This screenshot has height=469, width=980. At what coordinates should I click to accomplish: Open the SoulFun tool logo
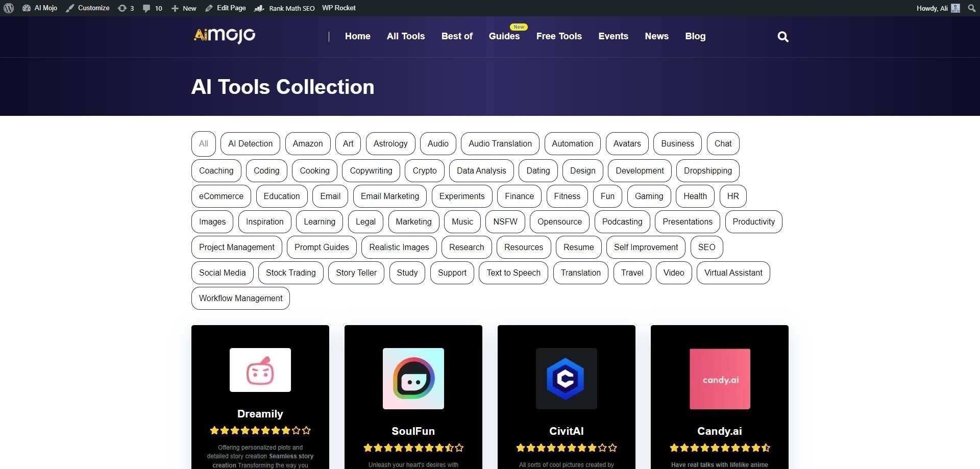click(413, 379)
